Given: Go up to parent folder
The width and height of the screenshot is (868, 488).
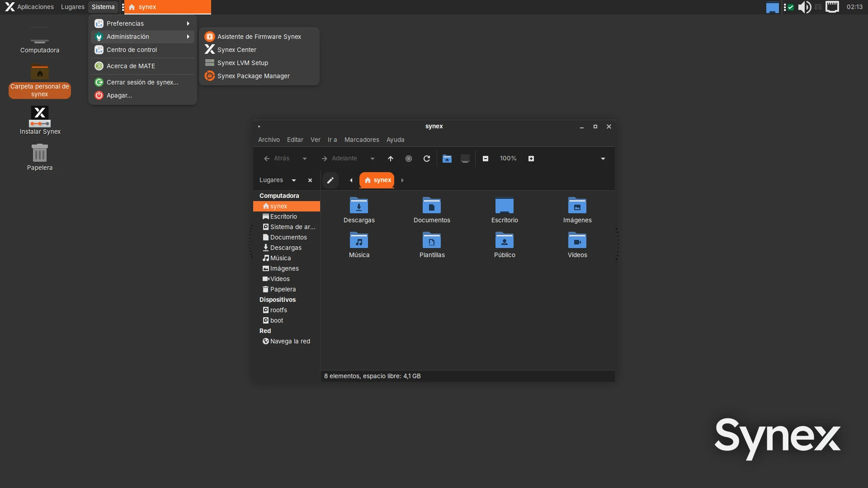Looking at the screenshot, I should [x=391, y=159].
